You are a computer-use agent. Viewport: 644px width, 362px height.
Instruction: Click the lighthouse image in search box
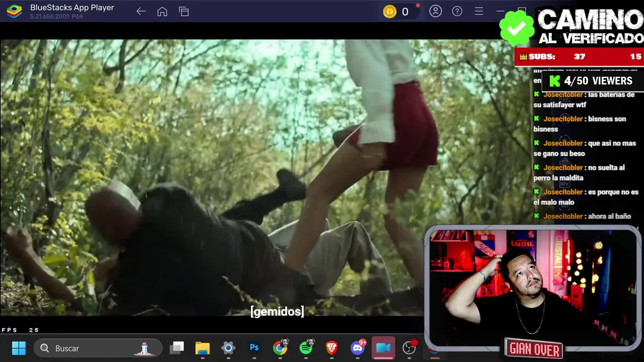(x=144, y=348)
